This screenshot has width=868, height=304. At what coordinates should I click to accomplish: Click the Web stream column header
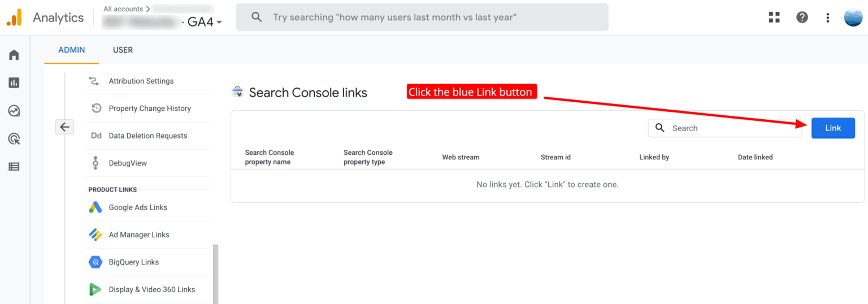(461, 157)
